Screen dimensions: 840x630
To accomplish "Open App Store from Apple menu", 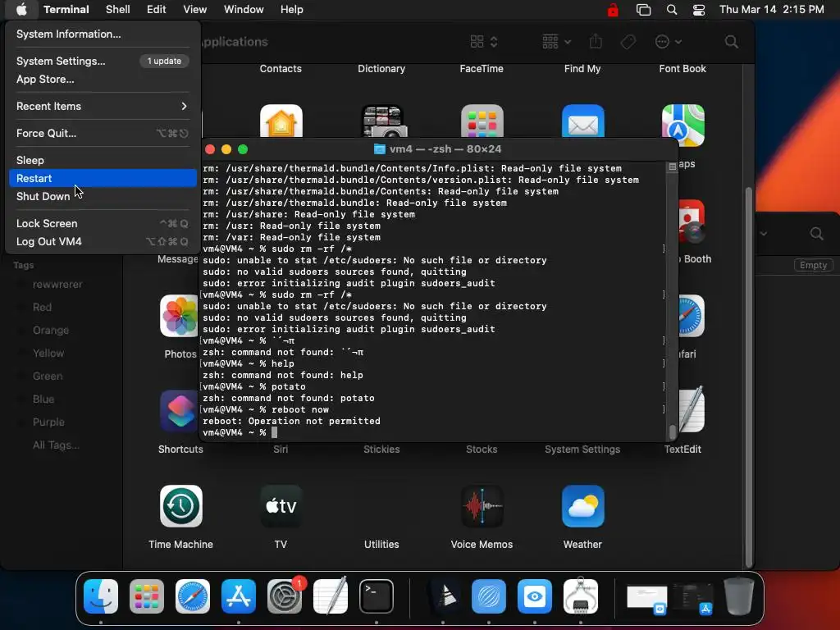I will pos(103,79).
